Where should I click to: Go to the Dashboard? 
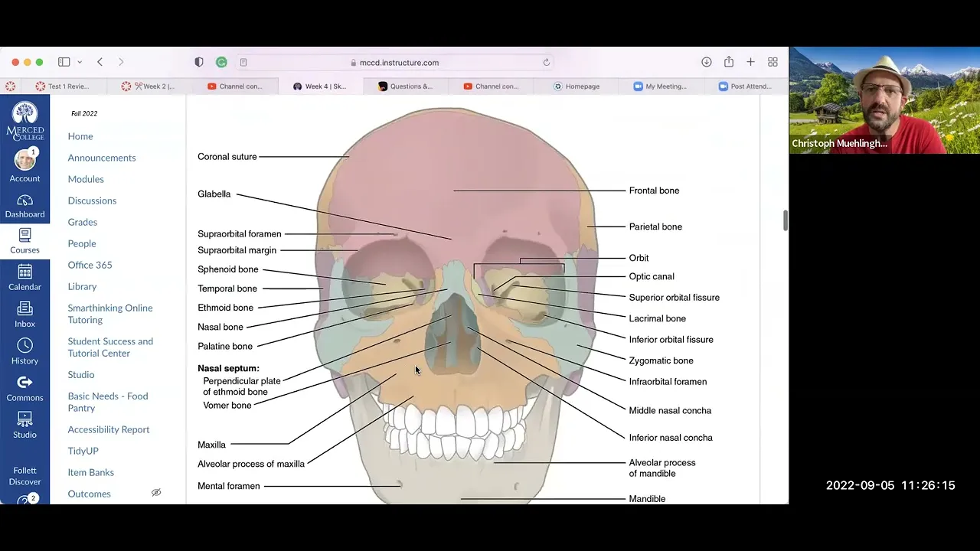24,207
